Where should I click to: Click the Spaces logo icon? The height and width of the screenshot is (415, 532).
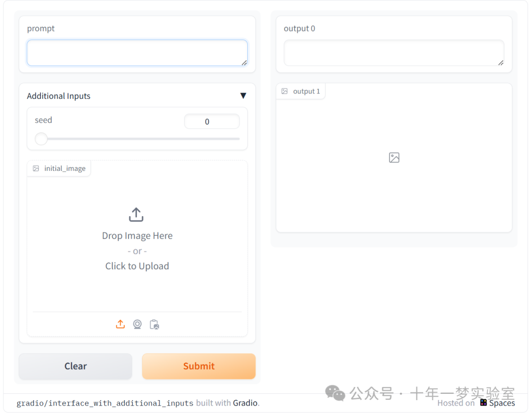coord(484,403)
